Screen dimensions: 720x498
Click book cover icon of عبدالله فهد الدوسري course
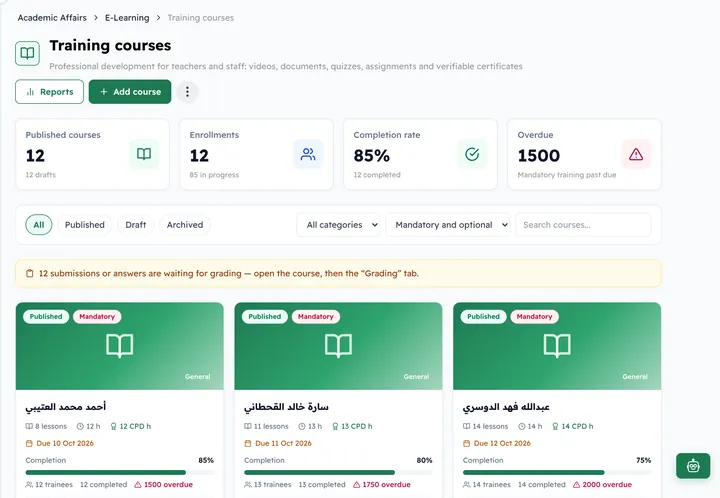[x=557, y=346]
